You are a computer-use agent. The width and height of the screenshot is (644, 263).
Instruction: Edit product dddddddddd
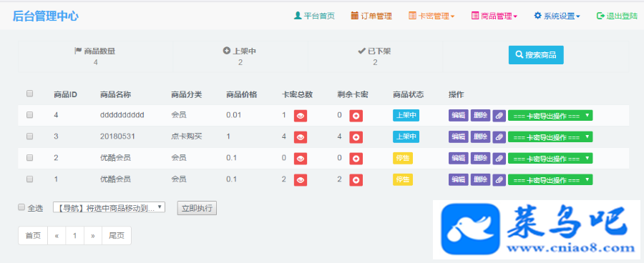459,116
